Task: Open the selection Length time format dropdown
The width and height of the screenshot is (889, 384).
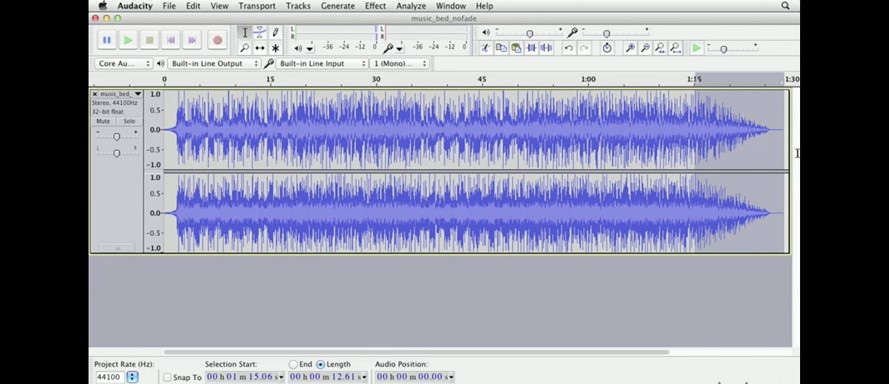Action: 364,377
